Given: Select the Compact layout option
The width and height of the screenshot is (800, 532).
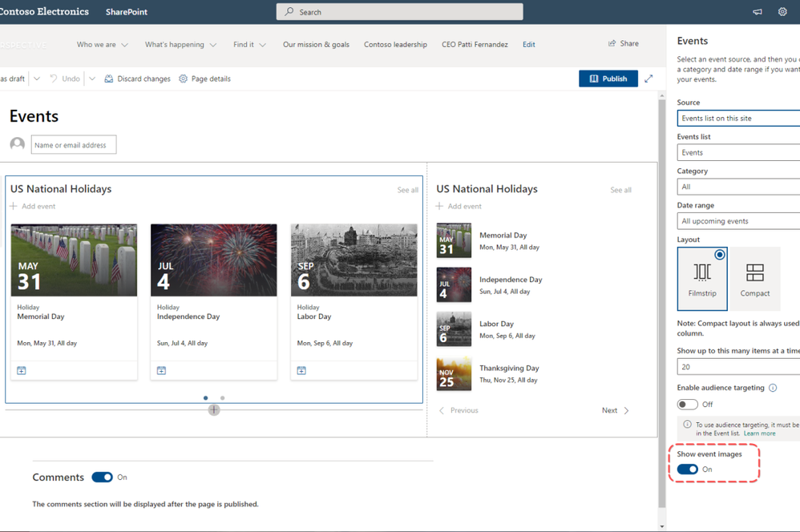Looking at the screenshot, I should [x=754, y=279].
